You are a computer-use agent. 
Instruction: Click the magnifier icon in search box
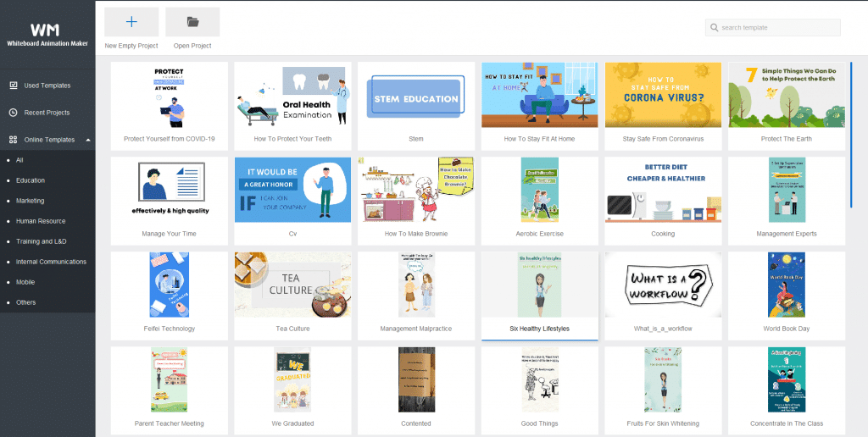pos(715,28)
